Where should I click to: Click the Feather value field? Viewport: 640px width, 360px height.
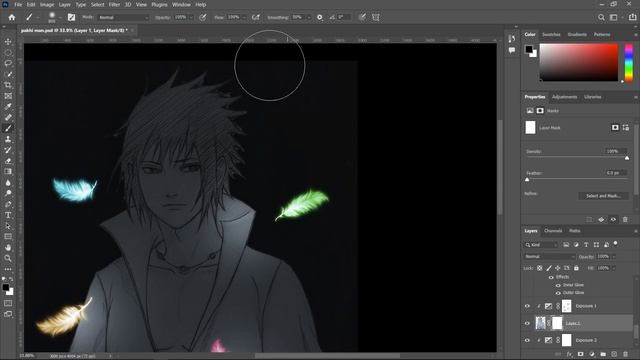click(616, 173)
